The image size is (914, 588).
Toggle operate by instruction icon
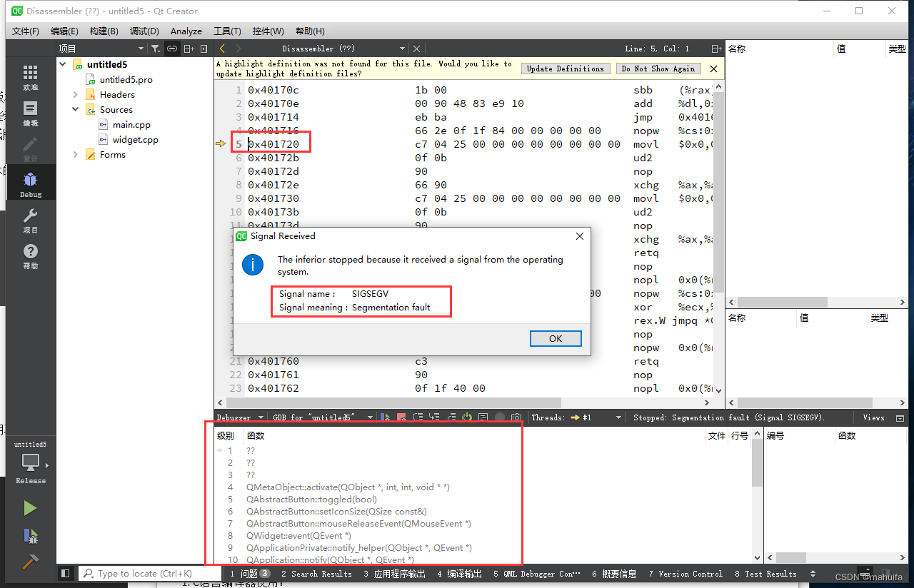(x=483, y=417)
